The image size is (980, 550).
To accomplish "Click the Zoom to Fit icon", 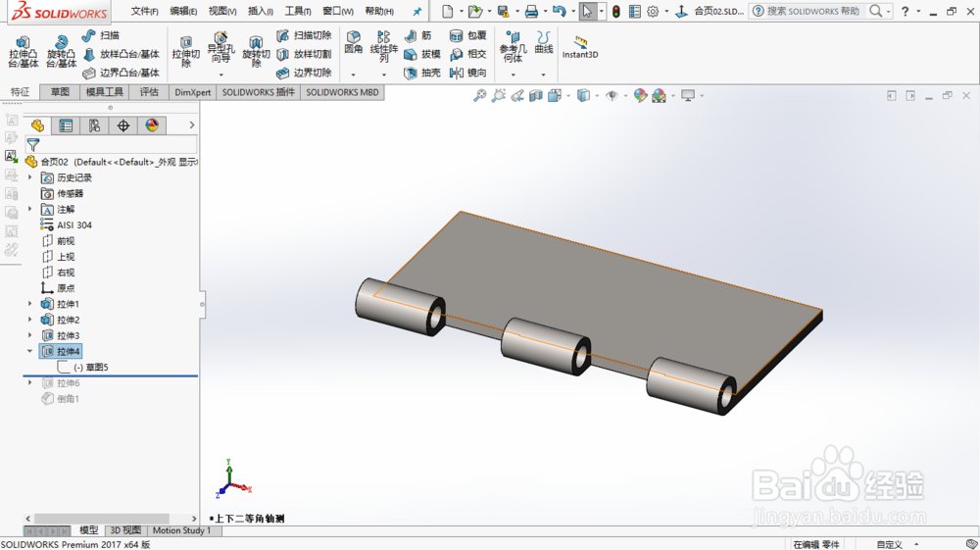I will 479,96.
